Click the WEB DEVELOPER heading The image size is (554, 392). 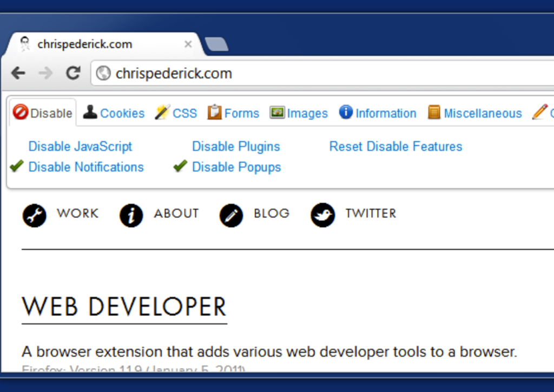click(x=124, y=307)
